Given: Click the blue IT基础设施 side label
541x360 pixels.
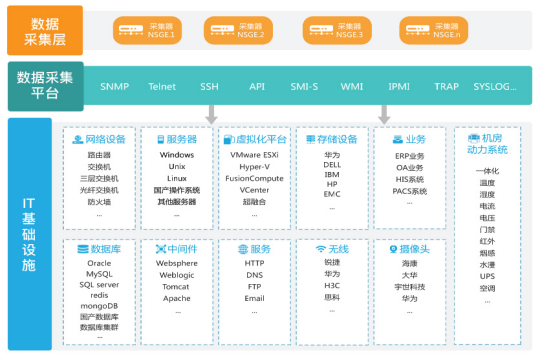Looking at the screenshot, I should 30,234.
